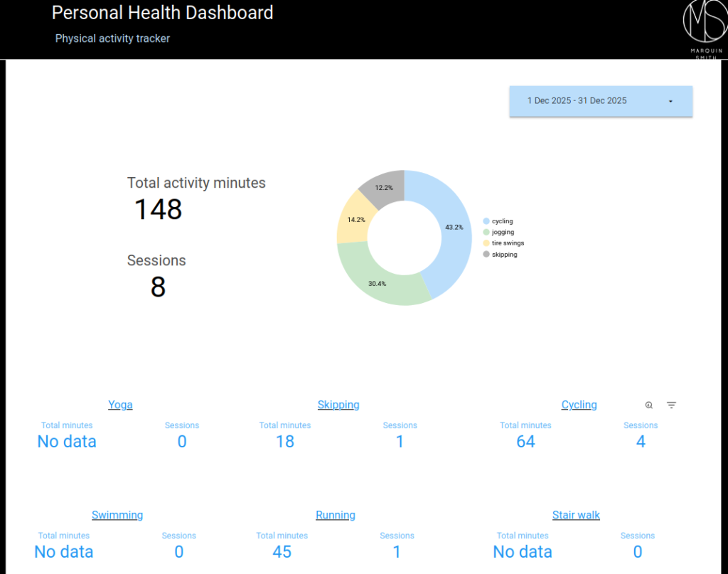
Task: Click the explore chart icon beside Cycling
Action: (649, 405)
